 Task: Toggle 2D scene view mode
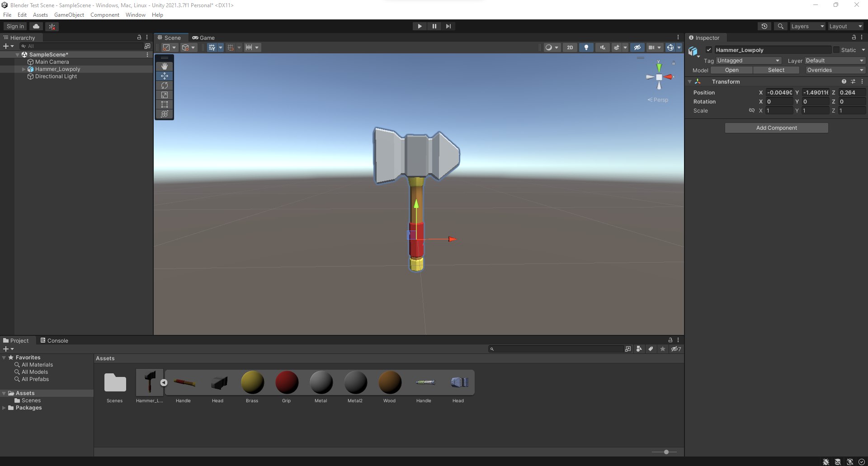pyautogui.click(x=570, y=47)
